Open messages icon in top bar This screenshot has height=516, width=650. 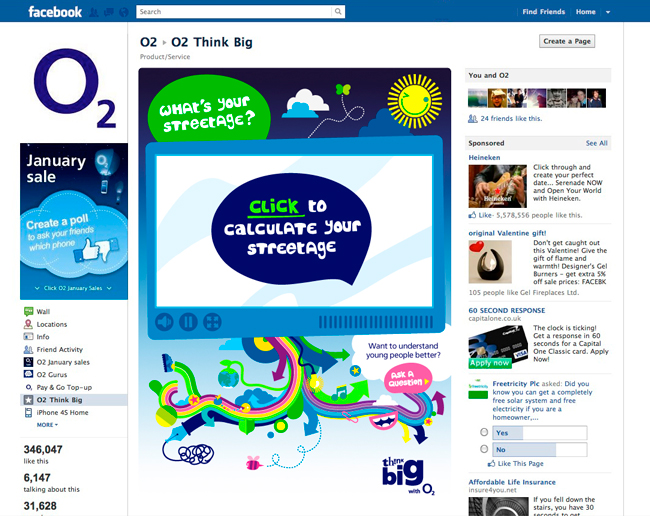click(109, 12)
